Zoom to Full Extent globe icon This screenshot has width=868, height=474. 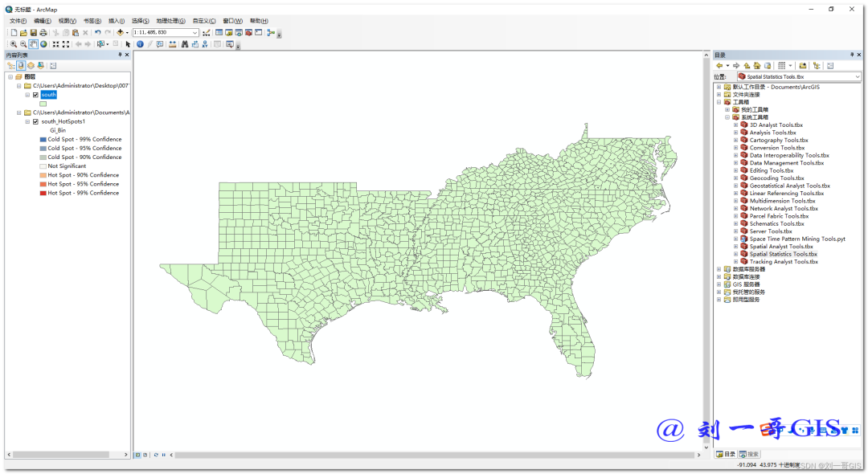point(43,44)
